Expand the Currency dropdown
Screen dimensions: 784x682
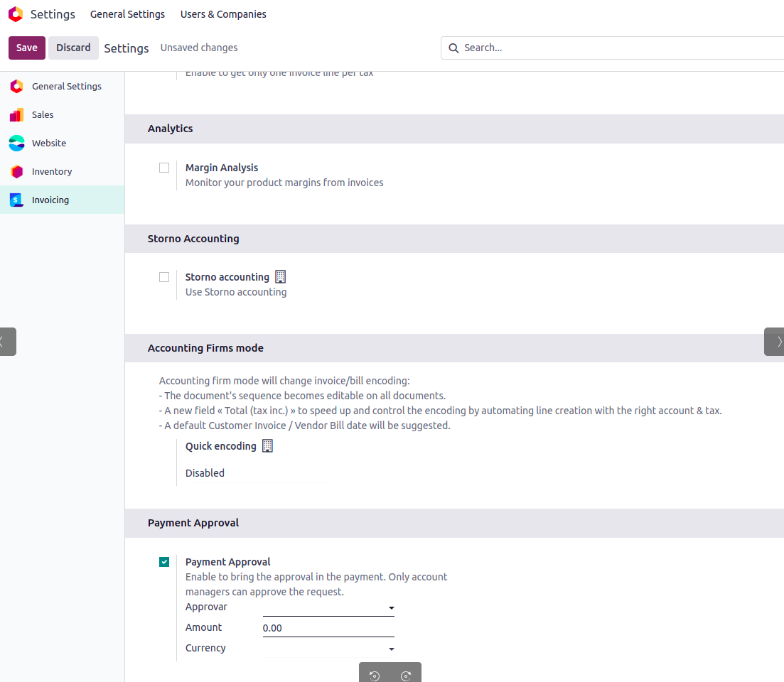point(328,649)
